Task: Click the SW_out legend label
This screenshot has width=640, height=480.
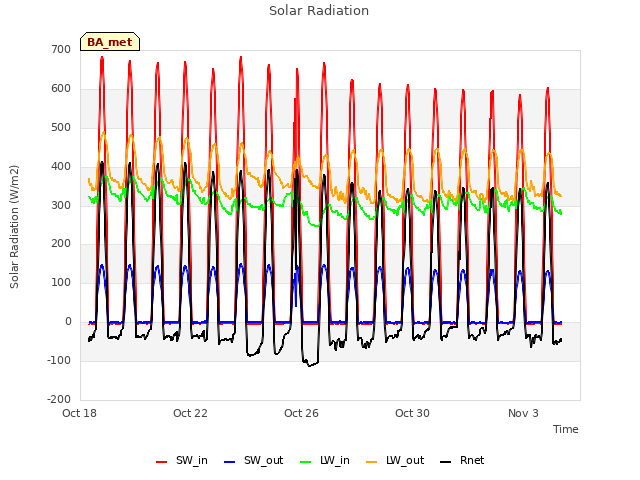Action: click(263, 460)
